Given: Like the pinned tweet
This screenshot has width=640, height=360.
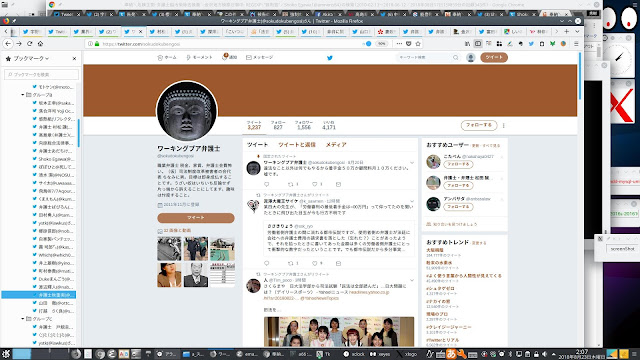Looking at the screenshot, I should 315,184.
